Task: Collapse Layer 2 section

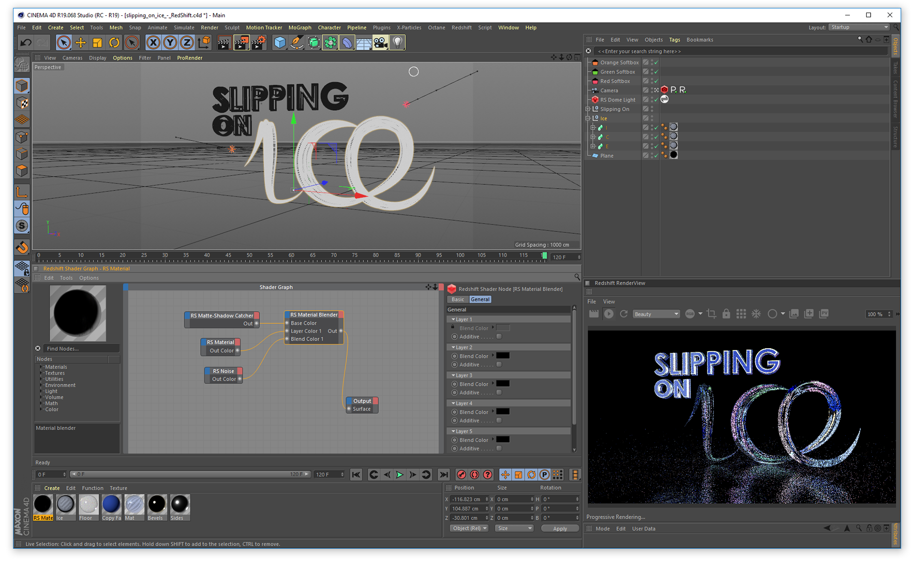Action: pyautogui.click(x=453, y=347)
